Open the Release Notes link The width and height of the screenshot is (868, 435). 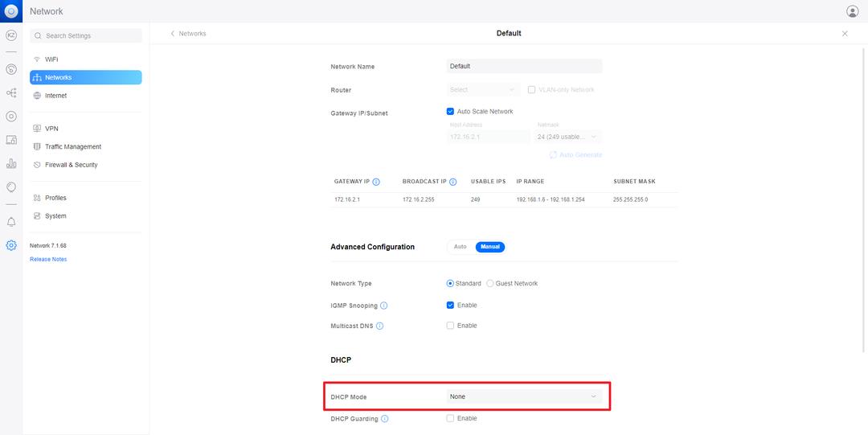[48, 260]
